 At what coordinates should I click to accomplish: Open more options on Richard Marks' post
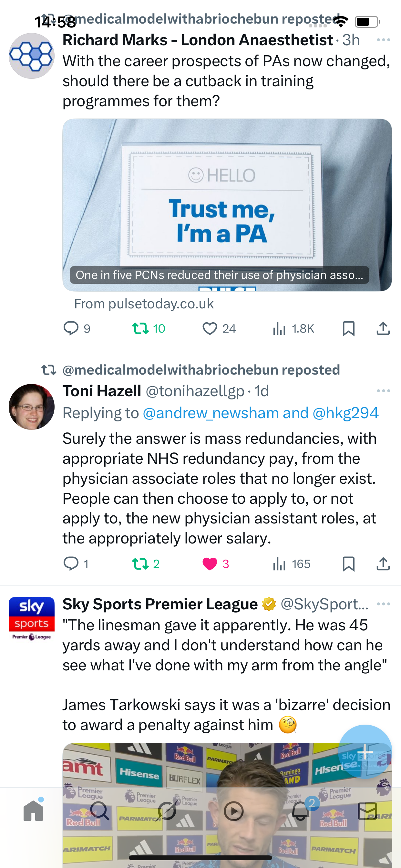pos(383,40)
